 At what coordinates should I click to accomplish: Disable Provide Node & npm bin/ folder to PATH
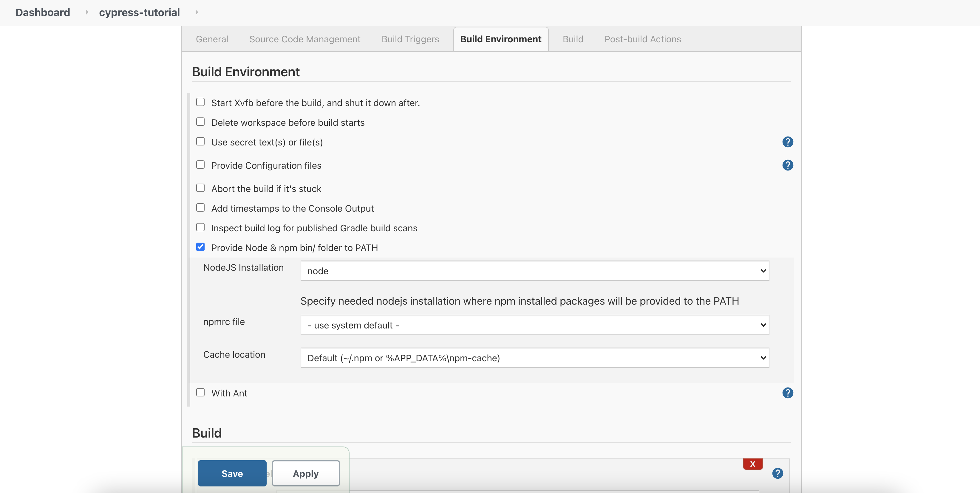pyautogui.click(x=200, y=247)
